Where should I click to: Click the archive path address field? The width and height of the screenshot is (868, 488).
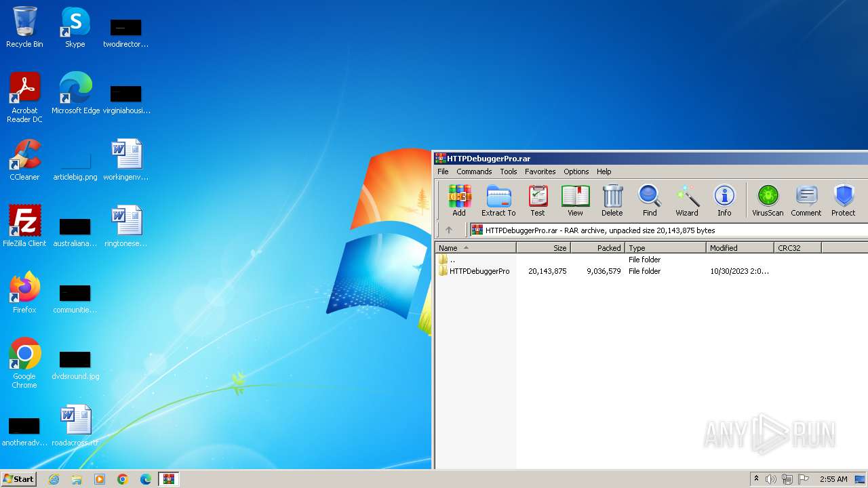(668, 230)
